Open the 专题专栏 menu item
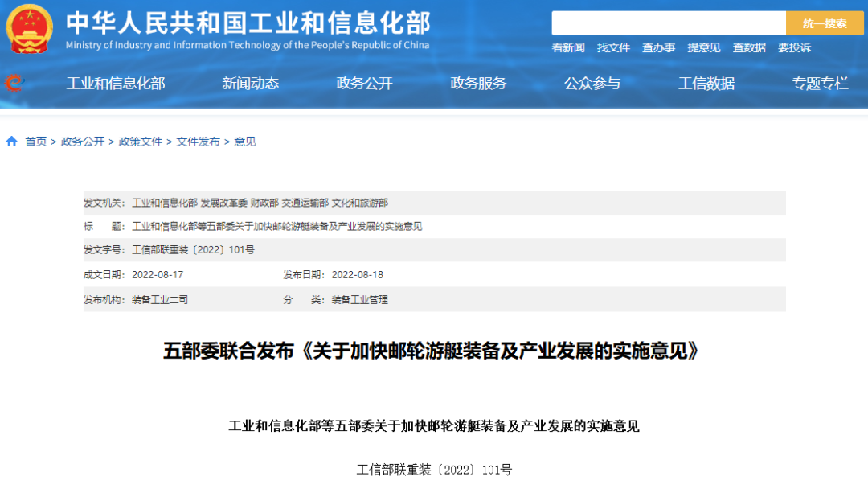The image size is (868, 489). tap(821, 83)
